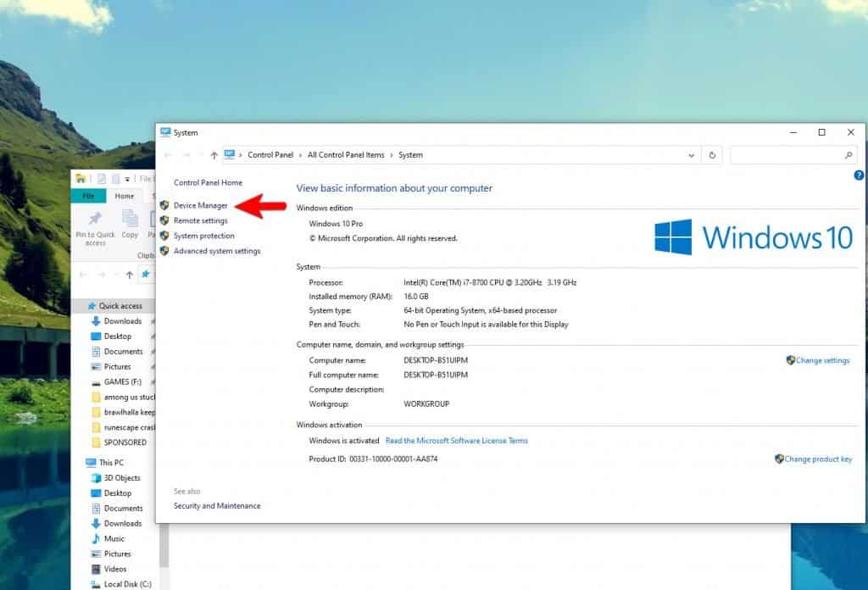Open Home tab in File Explorer ribbon
Screen dimensions: 868x590
[x=124, y=196]
